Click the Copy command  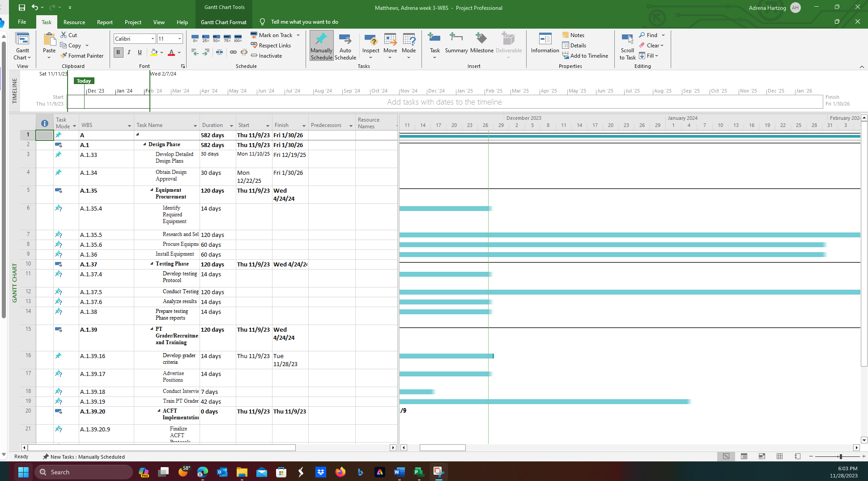(71, 45)
